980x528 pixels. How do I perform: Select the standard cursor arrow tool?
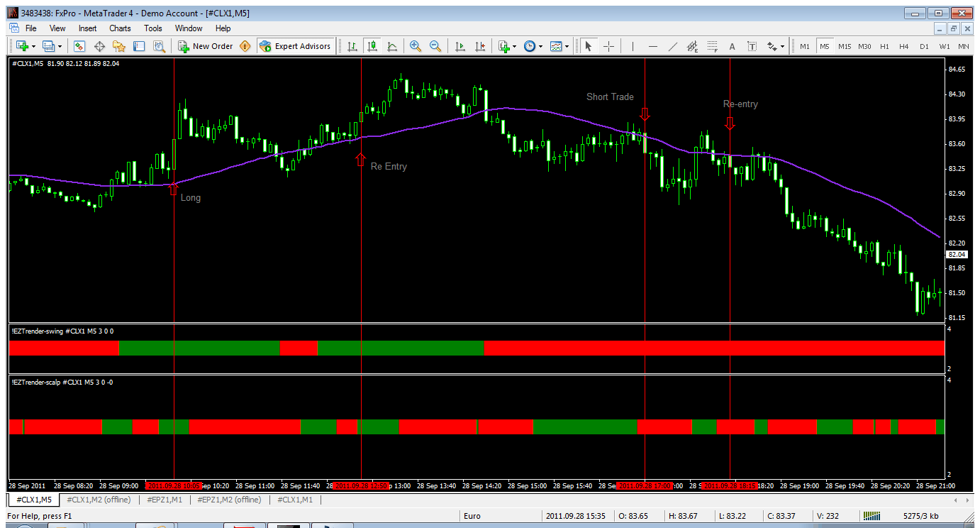point(589,46)
